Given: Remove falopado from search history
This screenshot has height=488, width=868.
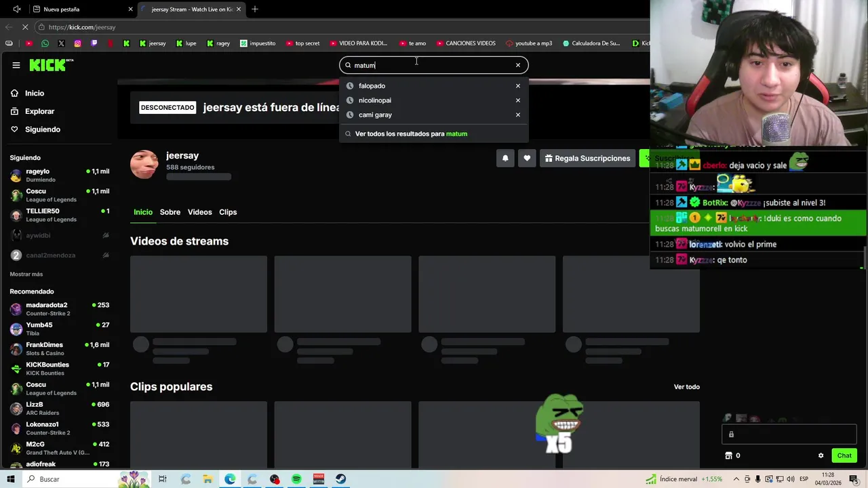Looking at the screenshot, I should click(518, 86).
